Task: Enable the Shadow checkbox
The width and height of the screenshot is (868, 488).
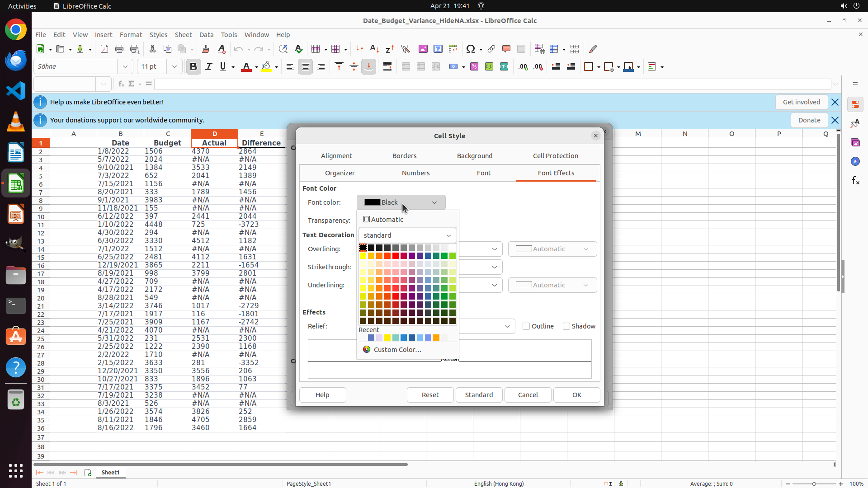Action: (x=566, y=326)
